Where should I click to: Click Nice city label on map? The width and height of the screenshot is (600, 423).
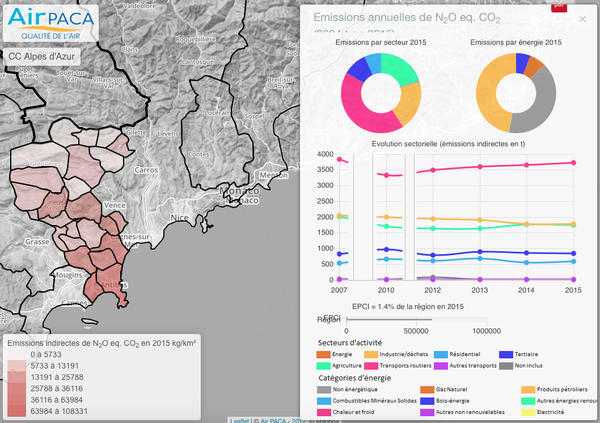point(179,217)
